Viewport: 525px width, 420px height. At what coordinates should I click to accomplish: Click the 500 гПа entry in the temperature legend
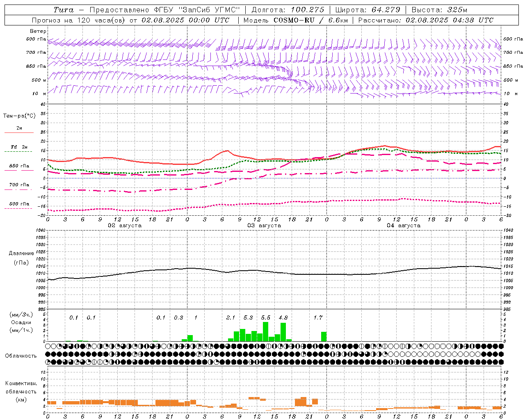pyautogui.click(x=19, y=204)
